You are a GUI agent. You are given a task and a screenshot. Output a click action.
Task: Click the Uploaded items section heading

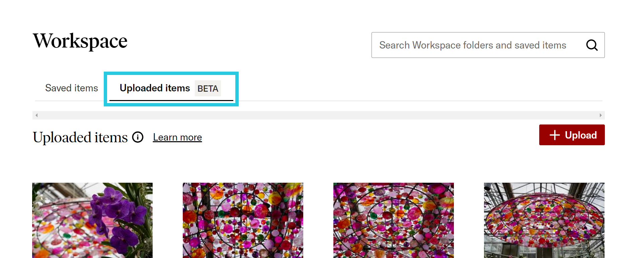tap(80, 137)
